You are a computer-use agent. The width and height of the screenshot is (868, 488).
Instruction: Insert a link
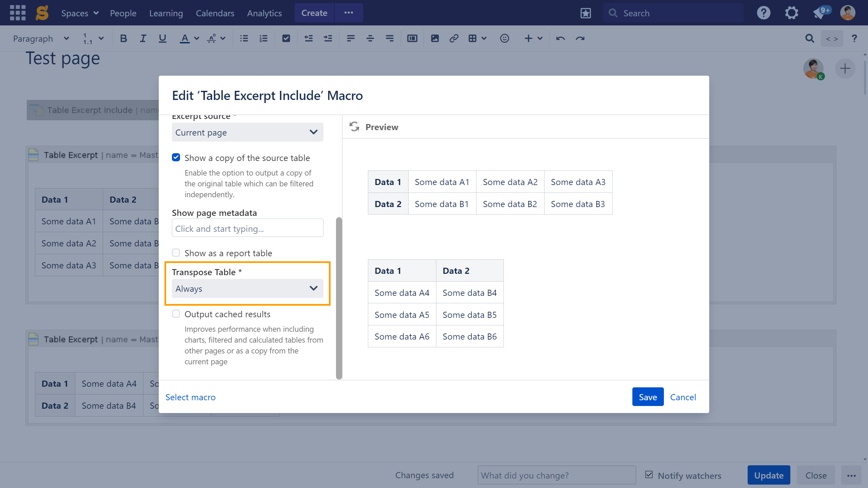[454, 38]
